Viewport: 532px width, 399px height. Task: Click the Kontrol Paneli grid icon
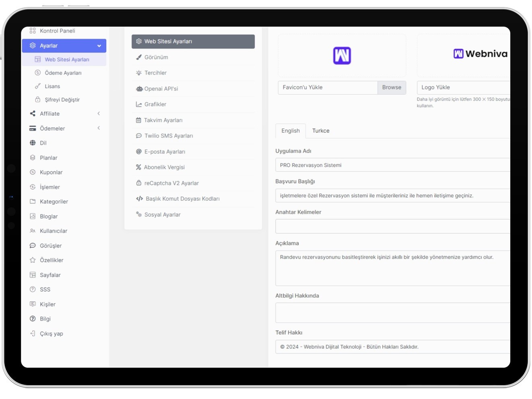tap(33, 31)
